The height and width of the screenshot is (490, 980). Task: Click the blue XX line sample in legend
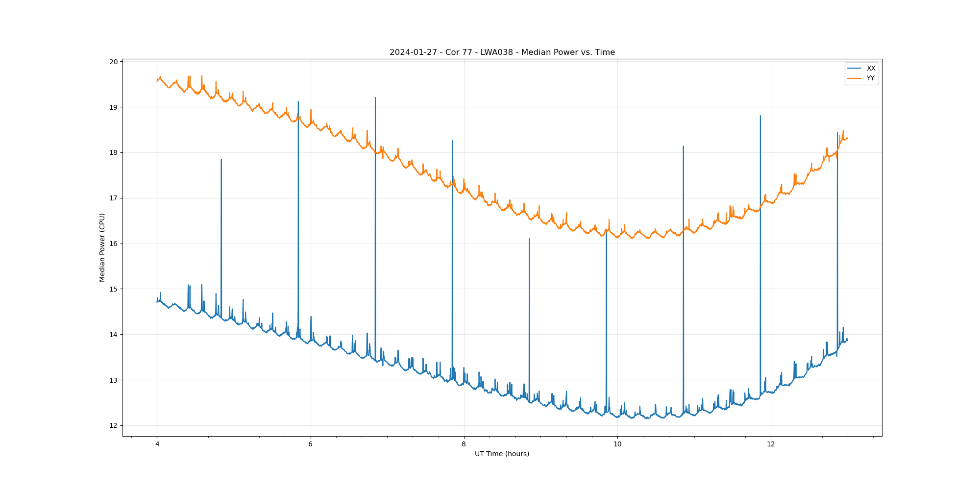[855, 68]
